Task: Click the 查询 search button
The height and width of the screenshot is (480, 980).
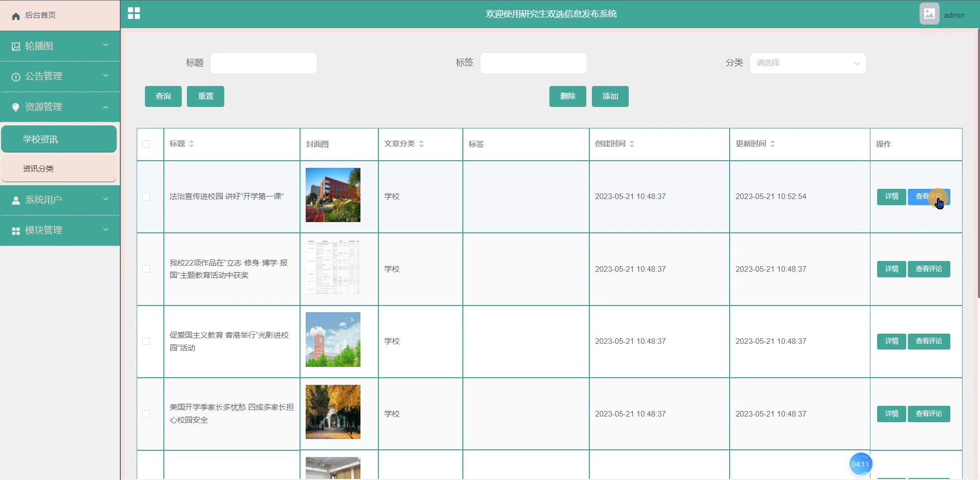Action: [163, 96]
